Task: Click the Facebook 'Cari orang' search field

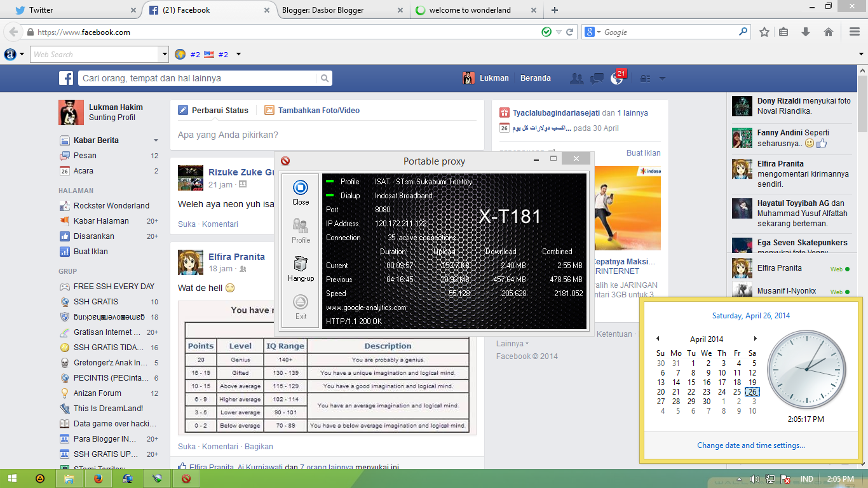Action: (x=198, y=78)
